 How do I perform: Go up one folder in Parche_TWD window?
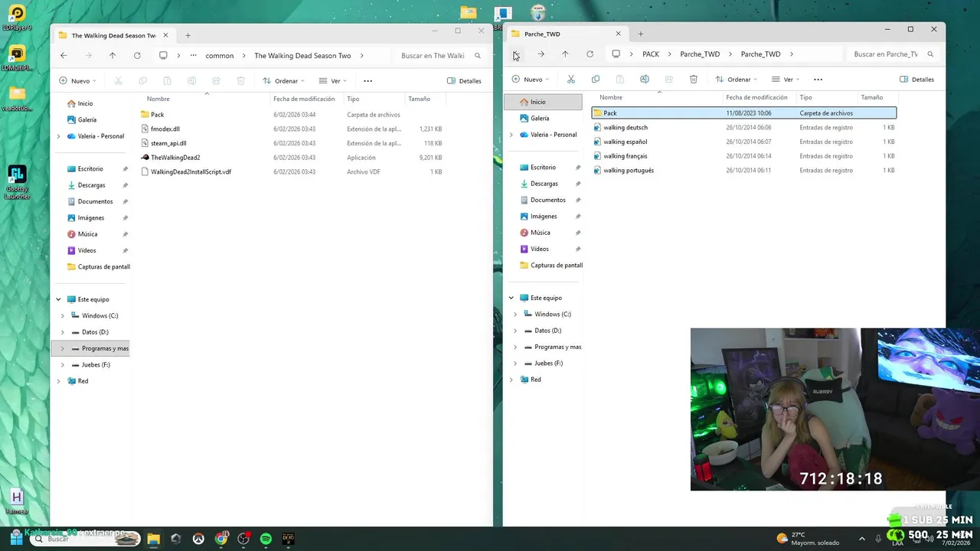click(x=565, y=54)
